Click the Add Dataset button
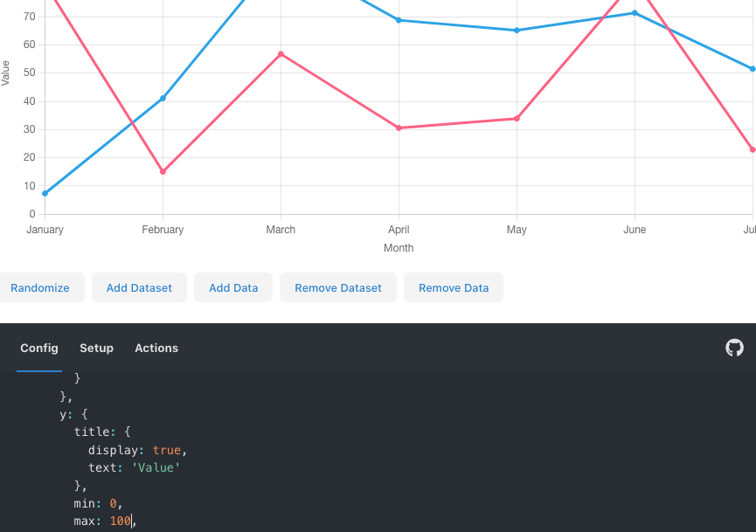Image resolution: width=756 pixels, height=532 pixels. (x=139, y=287)
